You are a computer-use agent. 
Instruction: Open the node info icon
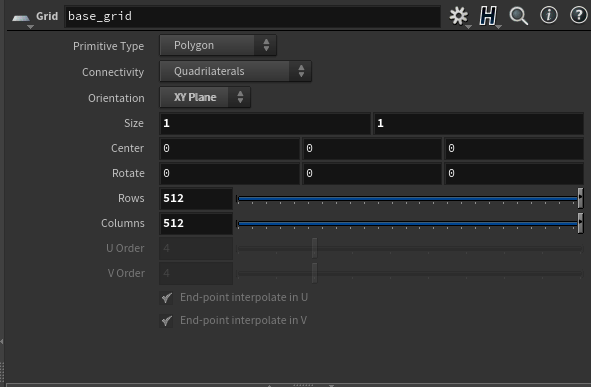(549, 15)
